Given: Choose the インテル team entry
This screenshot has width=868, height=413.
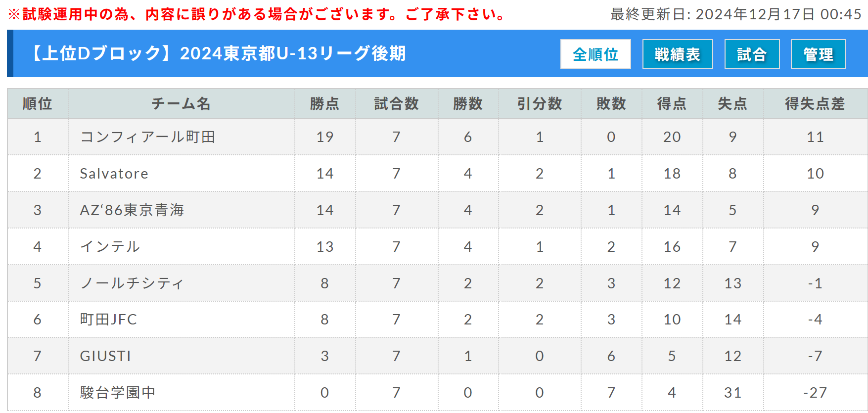Looking at the screenshot, I should click(x=110, y=247).
